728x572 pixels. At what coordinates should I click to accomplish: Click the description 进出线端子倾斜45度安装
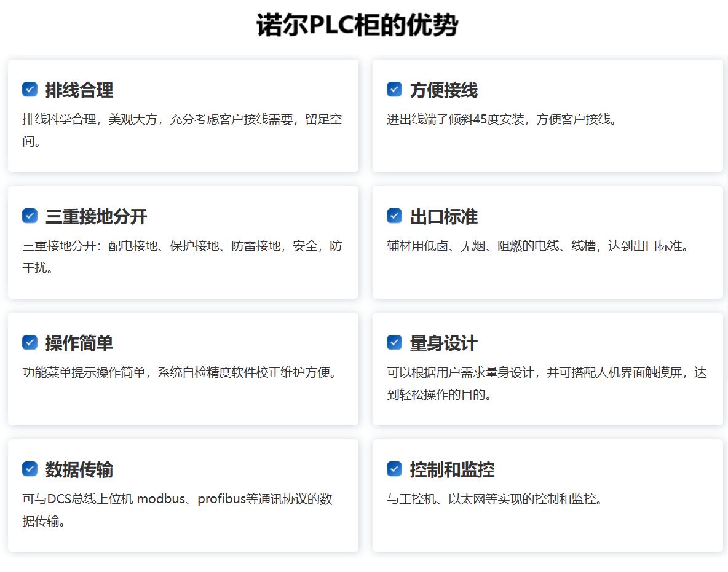pyautogui.click(x=503, y=120)
